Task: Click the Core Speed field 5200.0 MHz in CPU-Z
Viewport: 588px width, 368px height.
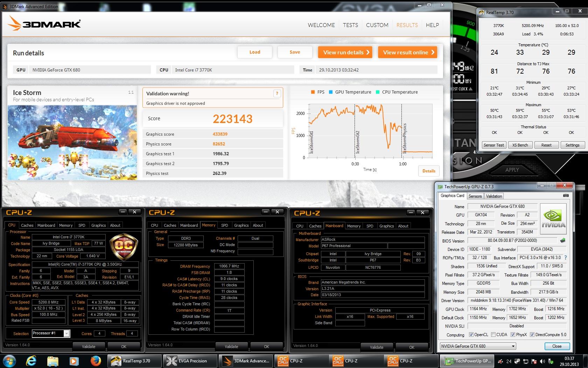Action: click(48, 302)
